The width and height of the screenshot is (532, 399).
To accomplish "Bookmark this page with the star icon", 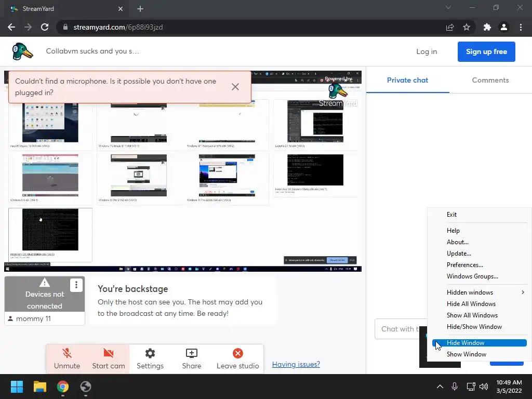I will pyautogui.click(x=467, y=27).
